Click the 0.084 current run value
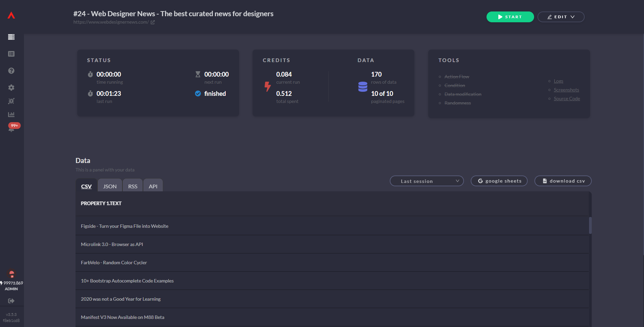 (284, 74)
